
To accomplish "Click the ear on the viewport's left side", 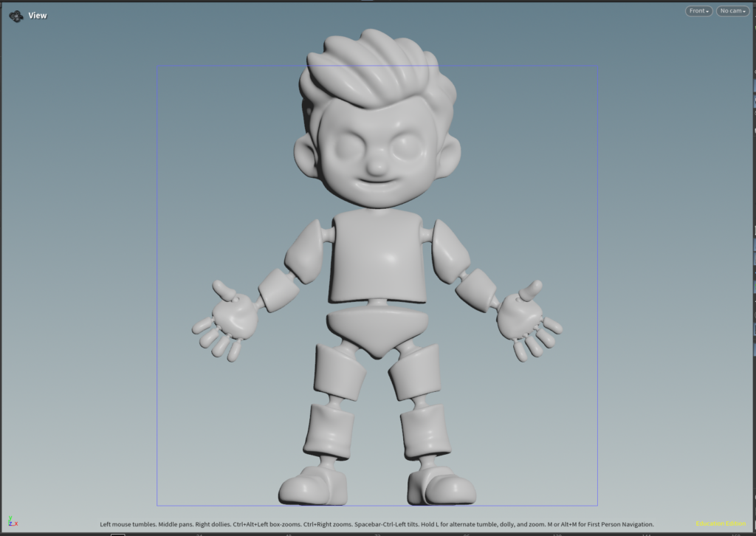I will pyautogui.click(x=304, y=157).
